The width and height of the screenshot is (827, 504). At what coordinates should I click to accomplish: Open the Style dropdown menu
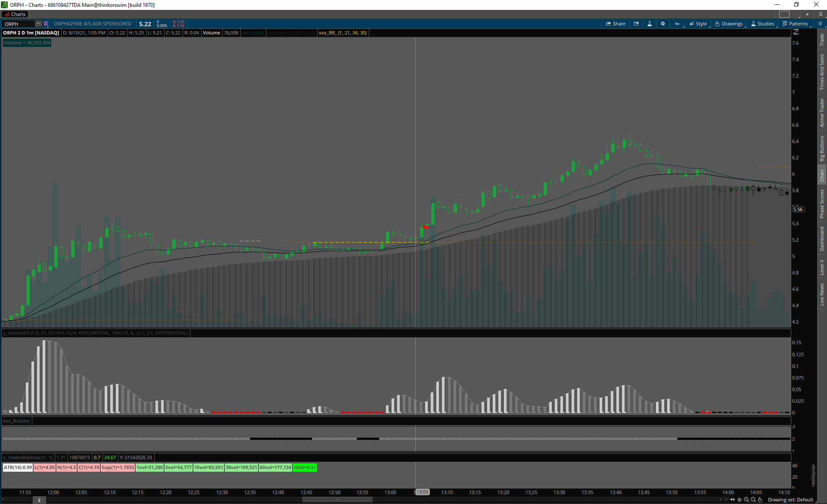pos(698,24)
